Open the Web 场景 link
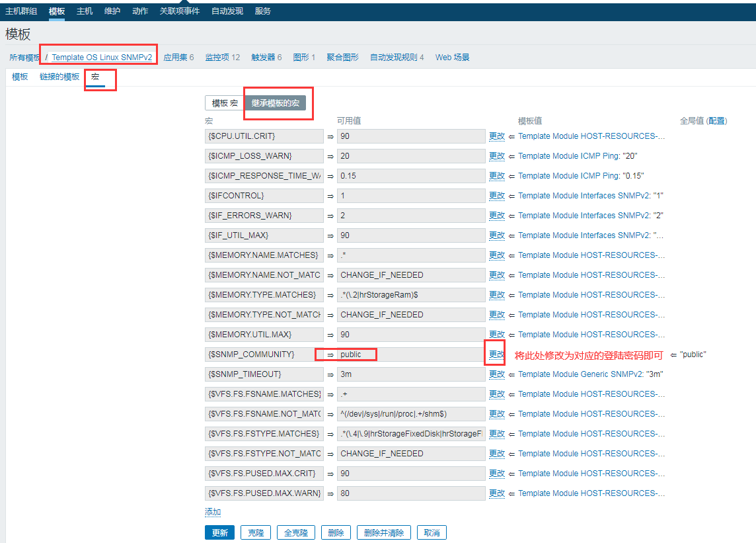The width and height of the screenshot is (756, 543). click(x=452, y=58)
